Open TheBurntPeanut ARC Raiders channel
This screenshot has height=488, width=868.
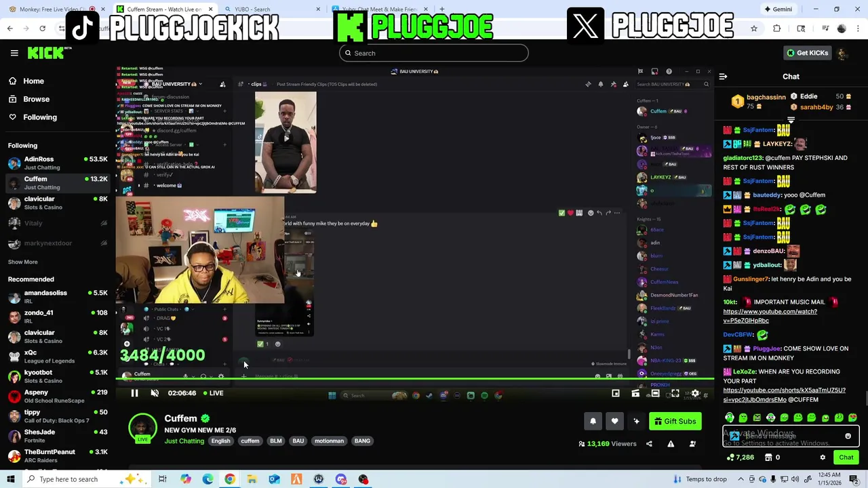point(58,456)
